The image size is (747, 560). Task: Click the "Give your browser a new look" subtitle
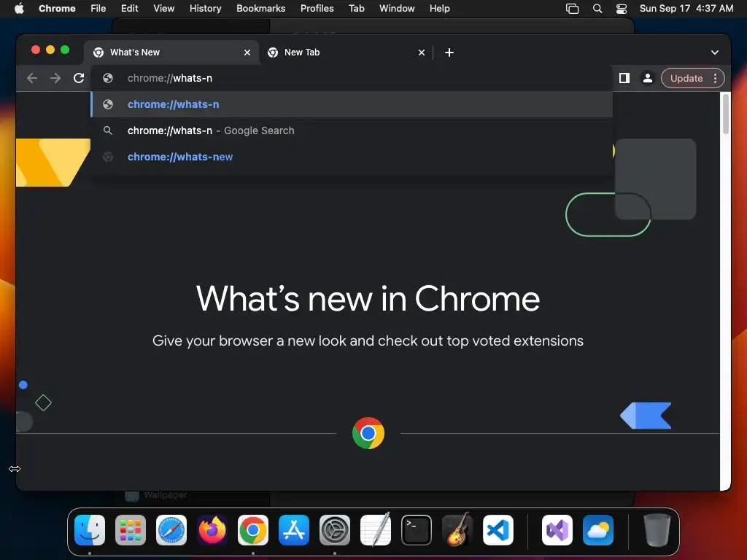[x=368, y=341]
